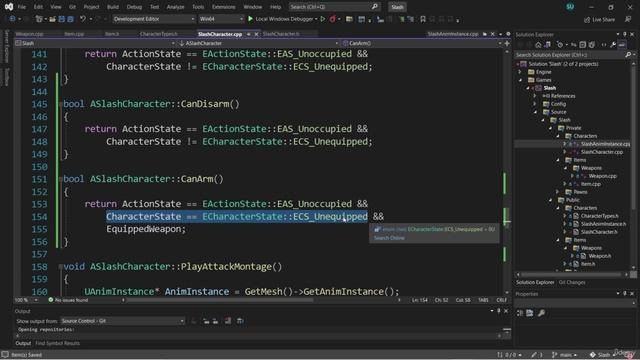Click the View Code icon in Solution Explorer
The image size is (640, 360).
[x=604, y=45]
